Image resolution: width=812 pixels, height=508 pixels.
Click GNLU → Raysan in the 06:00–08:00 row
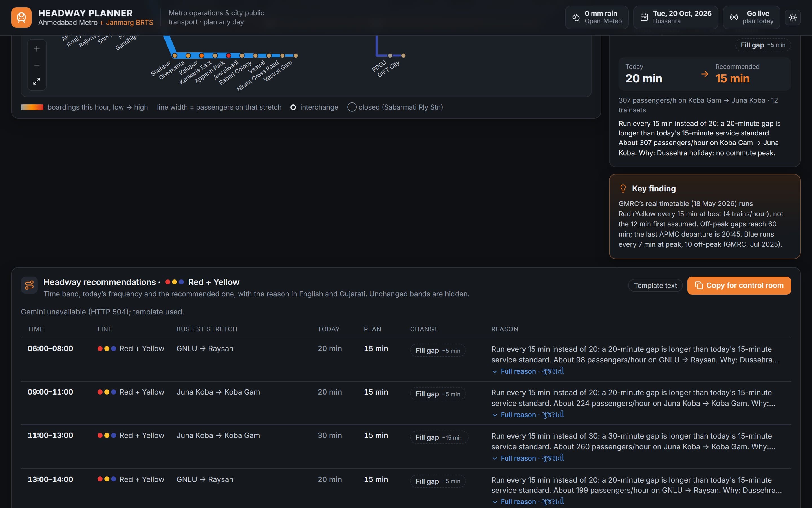(205, 349)
